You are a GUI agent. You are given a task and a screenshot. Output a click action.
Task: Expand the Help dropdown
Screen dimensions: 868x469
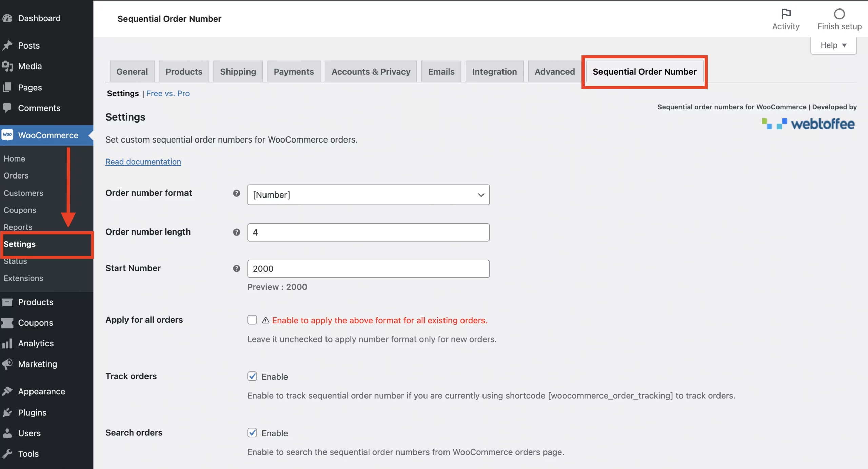tap(833, 45)
